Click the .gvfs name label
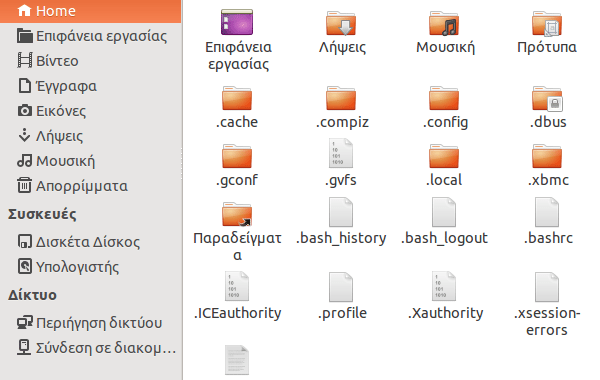600x380 pixels. [341, 181]
